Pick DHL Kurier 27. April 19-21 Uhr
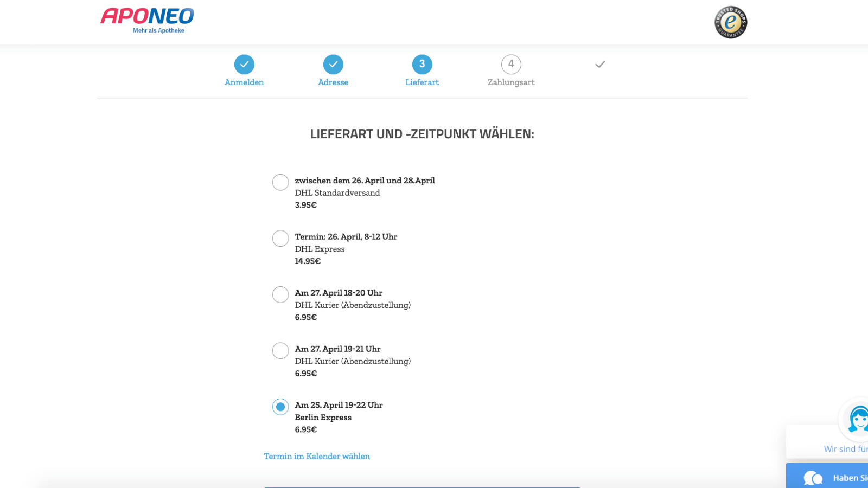Viewport: 868px width, 488px height. pos(280,351)
